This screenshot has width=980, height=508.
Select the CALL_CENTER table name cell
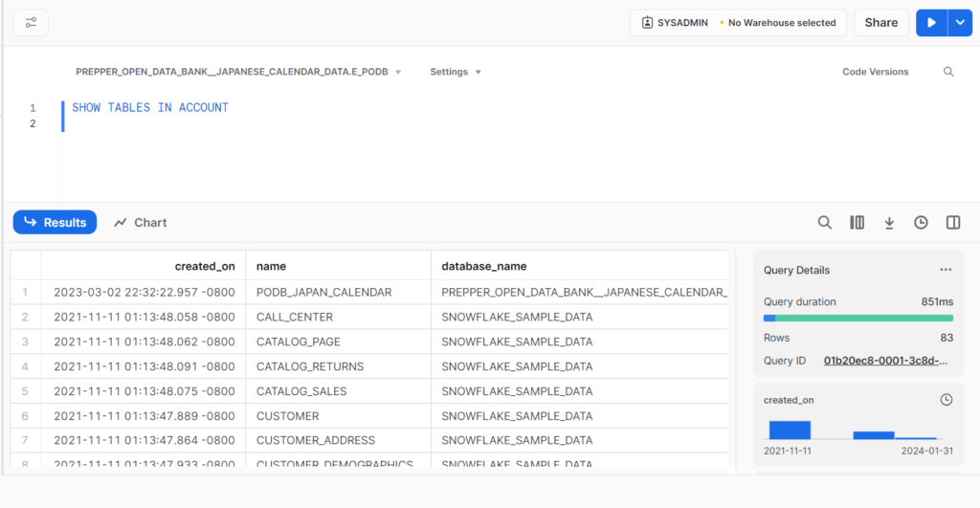295,317
